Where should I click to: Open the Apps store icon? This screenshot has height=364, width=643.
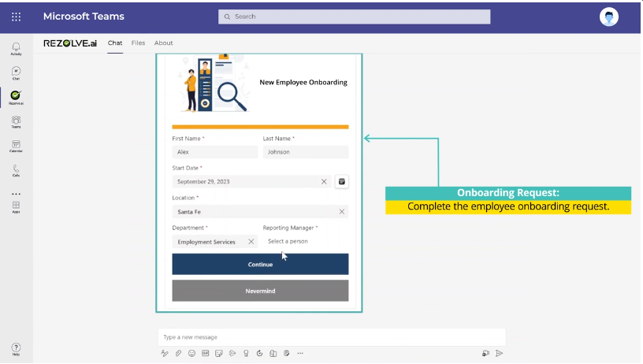click(16, 206)
